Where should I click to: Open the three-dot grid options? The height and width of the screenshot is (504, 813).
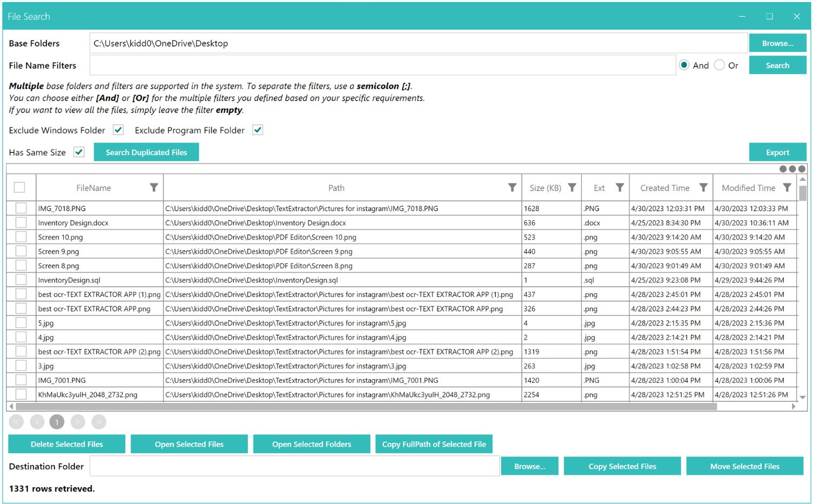click(792, 169)
